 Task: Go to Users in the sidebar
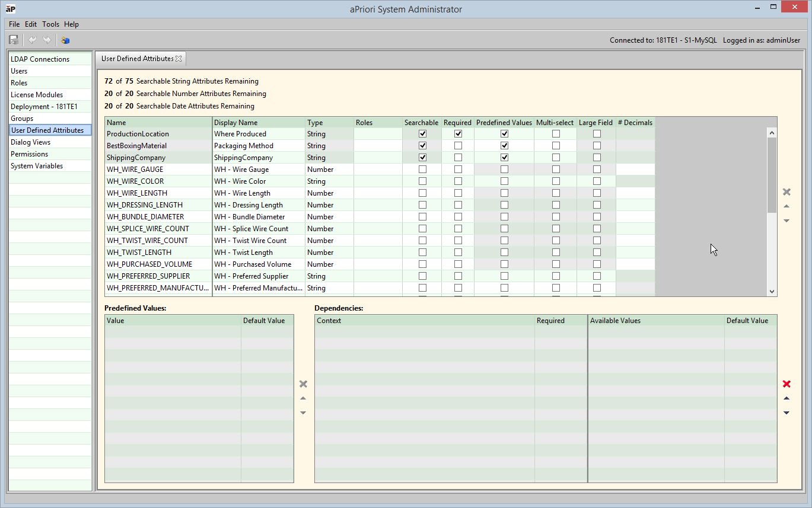click(50, 71)
